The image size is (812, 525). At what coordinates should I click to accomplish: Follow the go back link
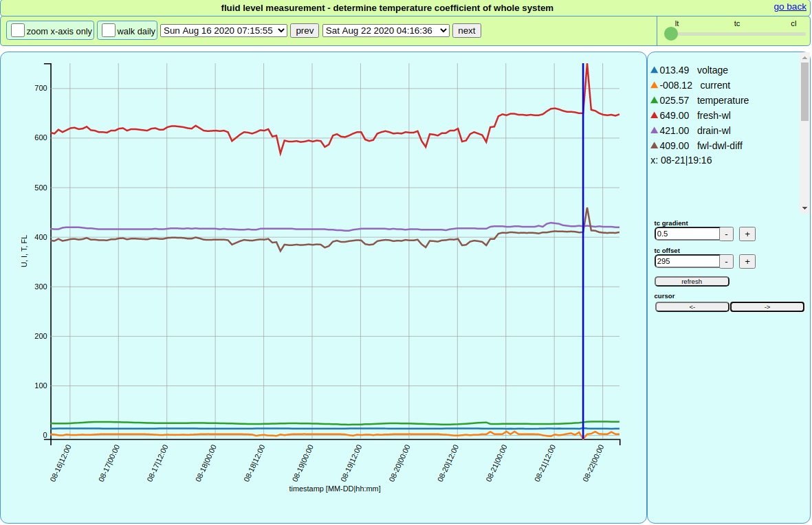[789, 7]
